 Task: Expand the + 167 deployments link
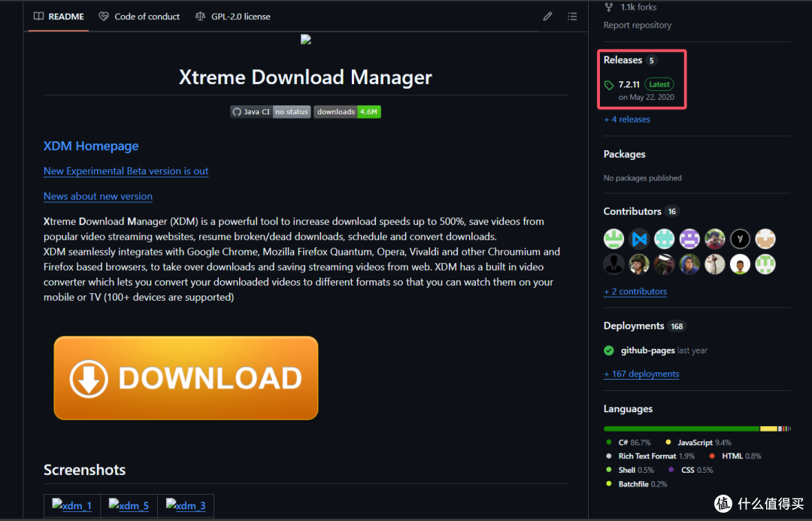click(641, 374)
